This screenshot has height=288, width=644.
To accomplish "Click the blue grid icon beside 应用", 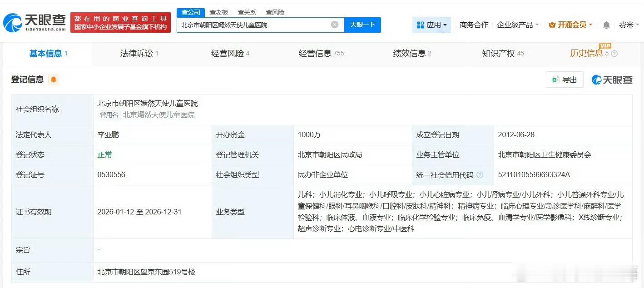I will coord(420,25).
